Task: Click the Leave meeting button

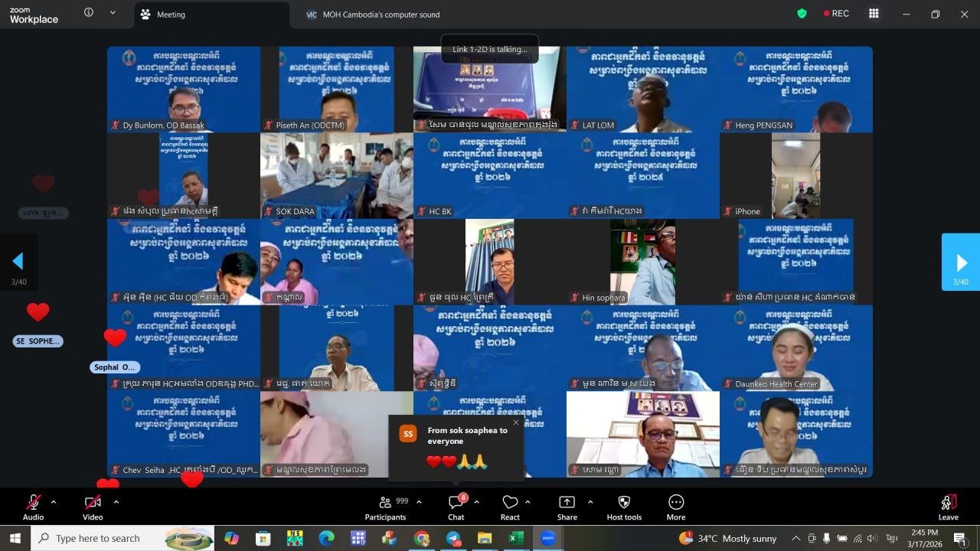Action: click(948, 507)
